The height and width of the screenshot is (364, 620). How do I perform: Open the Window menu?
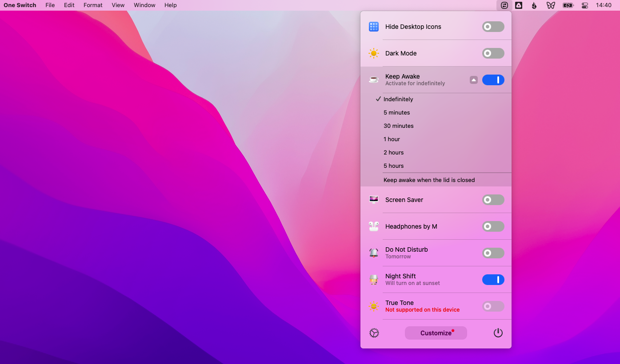145,5
